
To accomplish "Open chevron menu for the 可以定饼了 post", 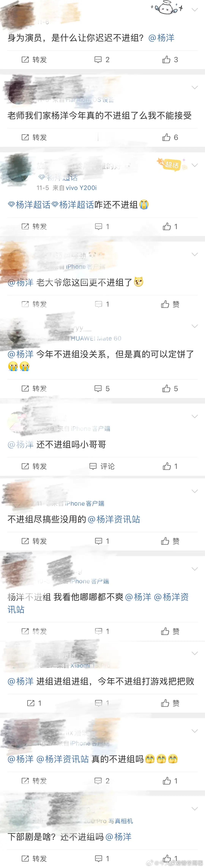I will pyautogui.click(x=195, y=326).
